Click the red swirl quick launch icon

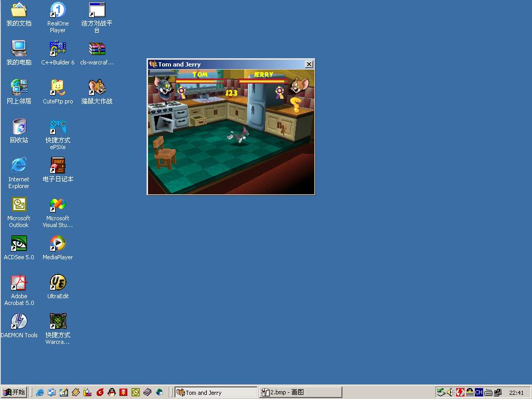click(100, 393)
